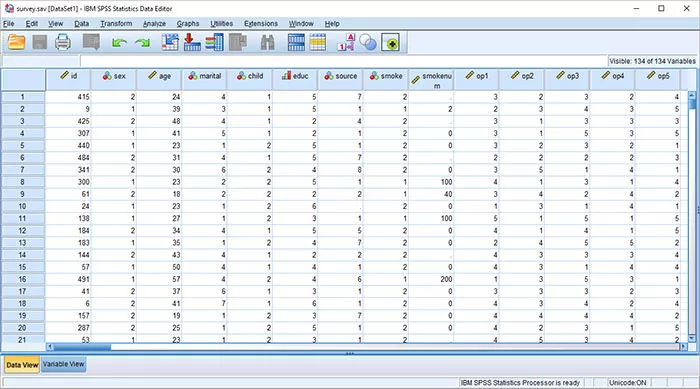Click the horizontal scrollbar left arrow
The width and height of the screenshot is (700, 389).
[x=50, y=347]
